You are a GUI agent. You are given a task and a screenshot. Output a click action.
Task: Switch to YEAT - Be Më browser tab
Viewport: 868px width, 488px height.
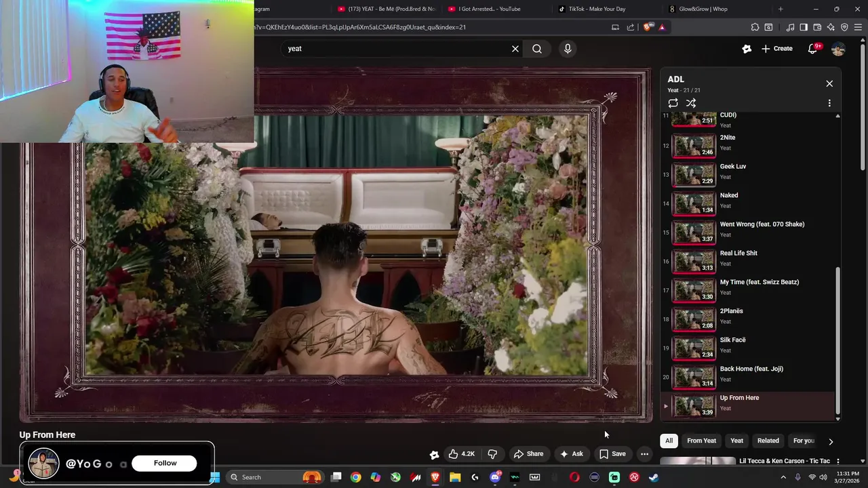coord(387,9)
